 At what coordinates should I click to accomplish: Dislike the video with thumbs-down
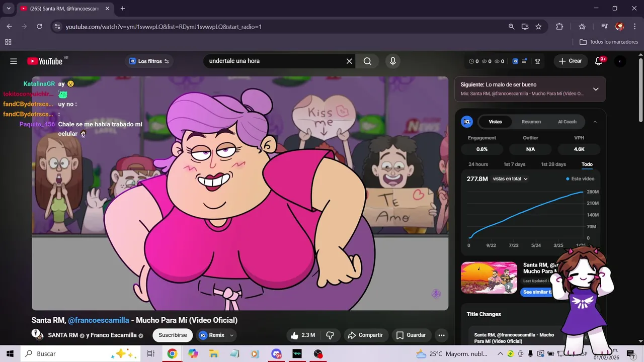331,335
